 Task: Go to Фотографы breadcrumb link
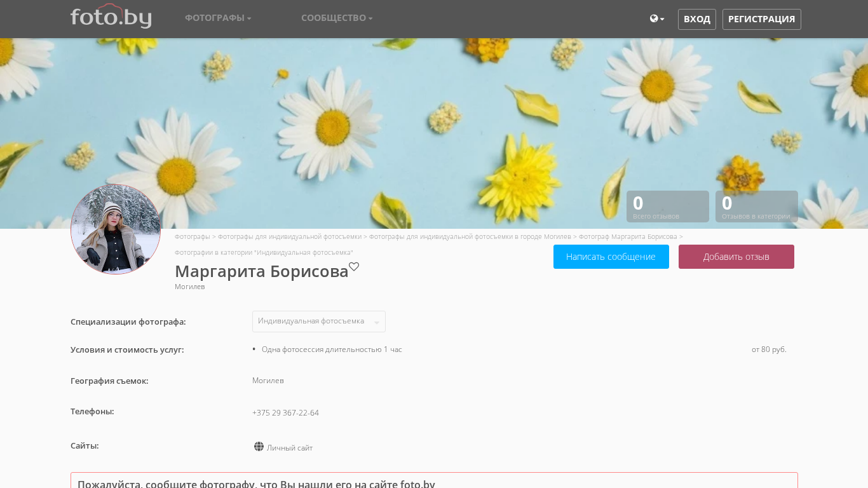pos(192,236)
